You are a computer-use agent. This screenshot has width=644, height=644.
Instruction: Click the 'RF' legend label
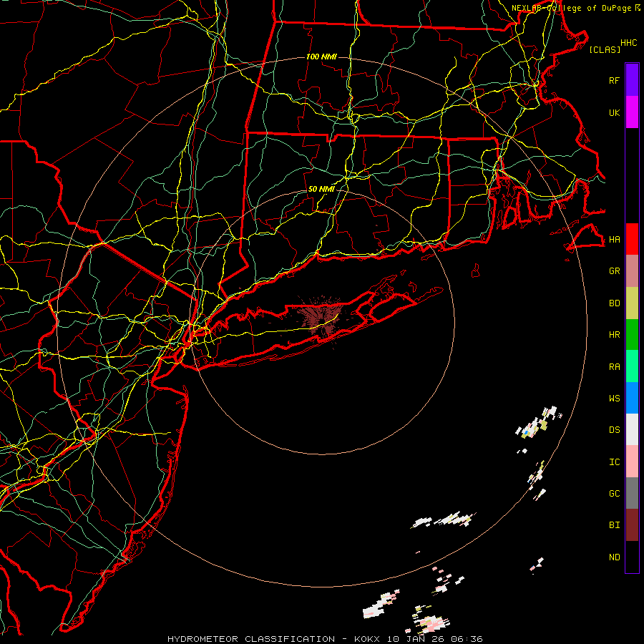click(x=614, y=80)
